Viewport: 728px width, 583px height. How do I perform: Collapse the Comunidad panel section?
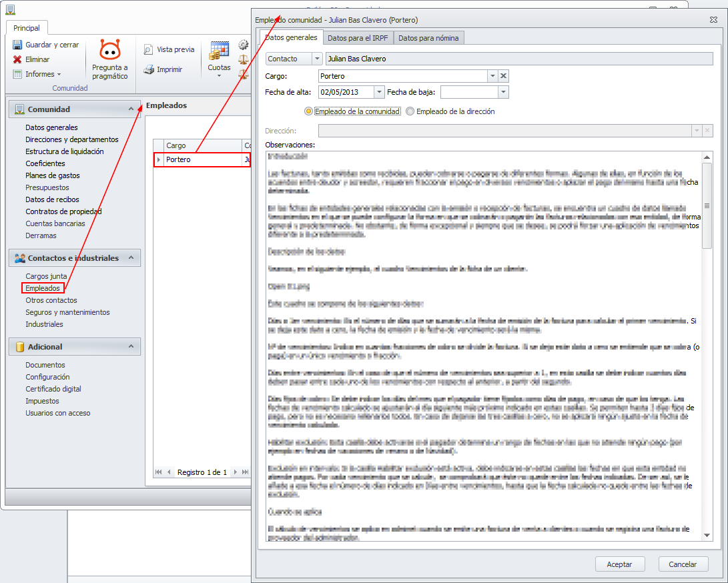pyautogui.click(x=131, y=109)
